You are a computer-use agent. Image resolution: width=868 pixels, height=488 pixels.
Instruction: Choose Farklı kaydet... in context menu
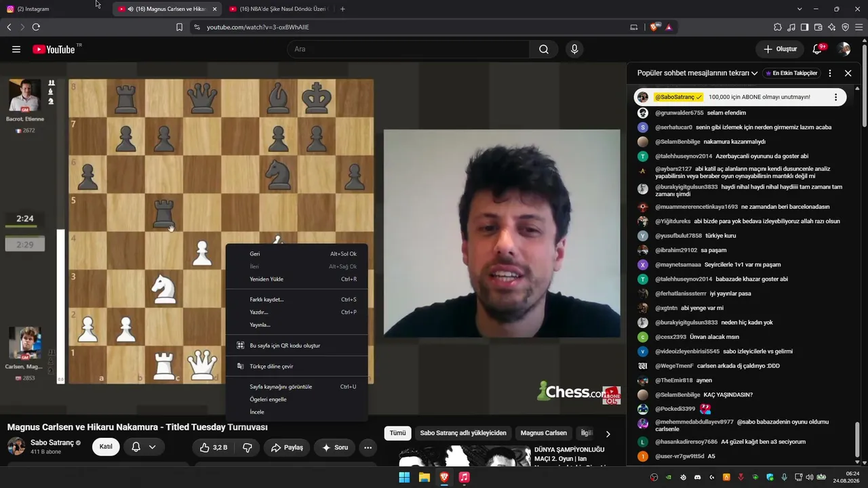[x=297, y=300]
